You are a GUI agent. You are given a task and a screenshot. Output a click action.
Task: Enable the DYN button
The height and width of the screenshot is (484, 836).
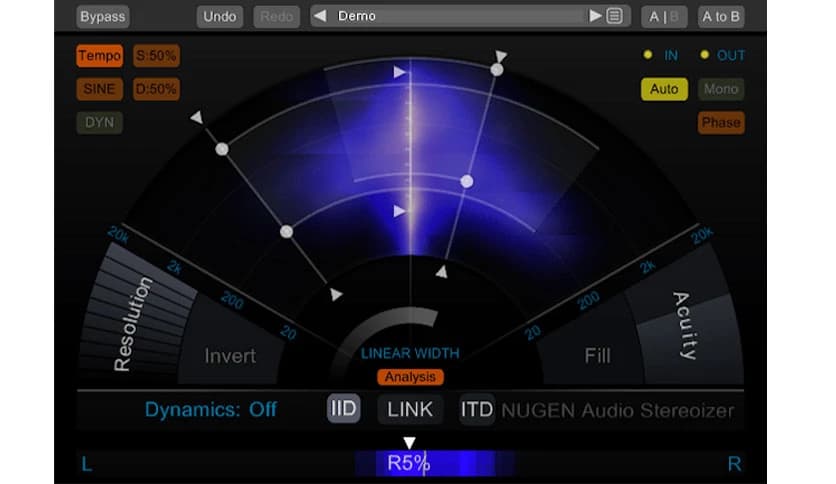(x=99, y=122)
